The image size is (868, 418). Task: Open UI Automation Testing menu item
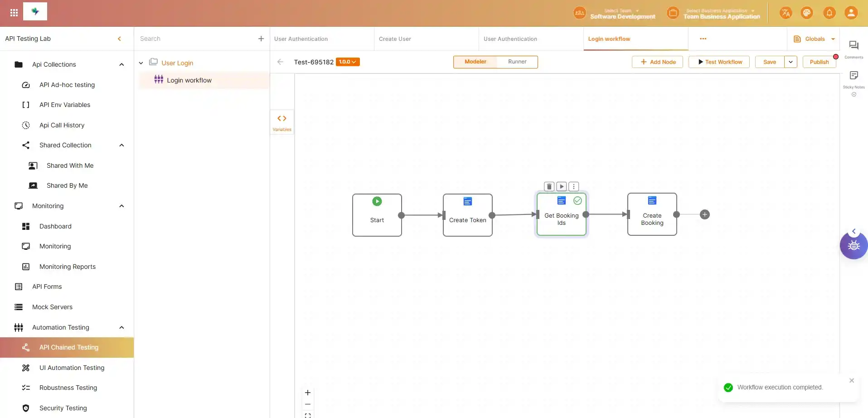tap(72, 368)
